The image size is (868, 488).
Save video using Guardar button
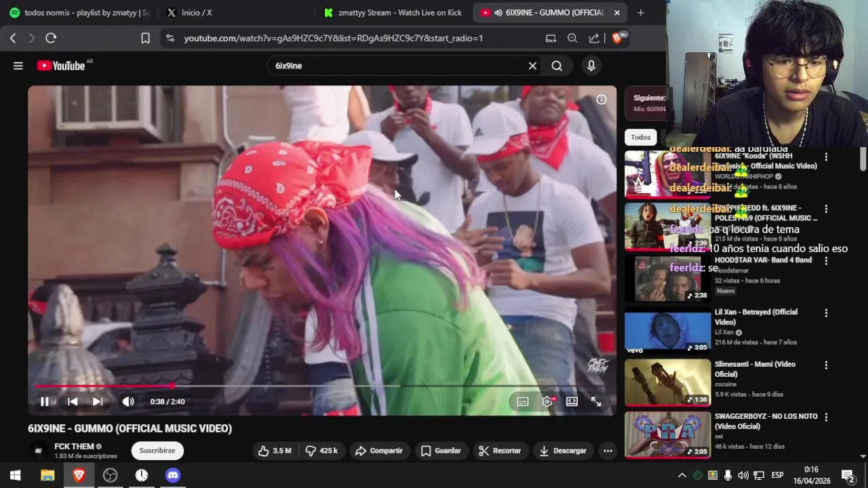tap(441, 451)
